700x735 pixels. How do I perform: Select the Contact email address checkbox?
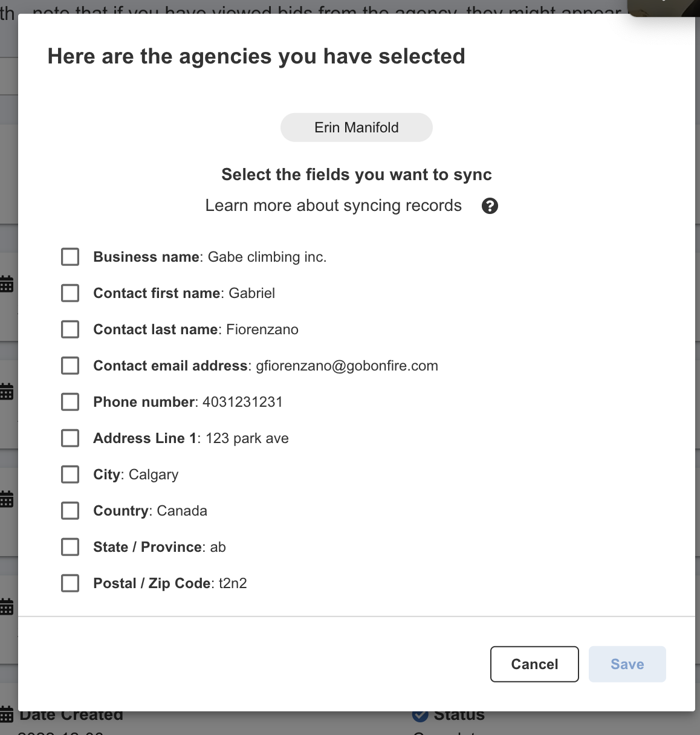(x=70, y=366)
